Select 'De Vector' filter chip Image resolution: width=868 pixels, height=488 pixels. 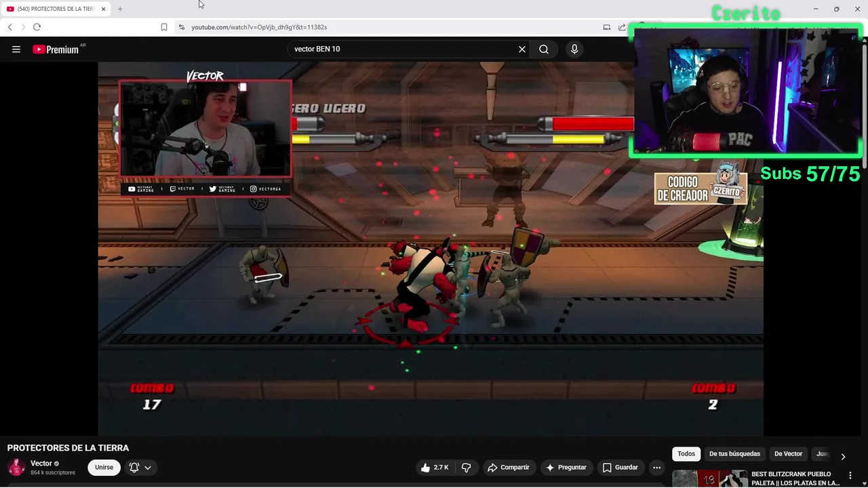[x=788, y=453]
